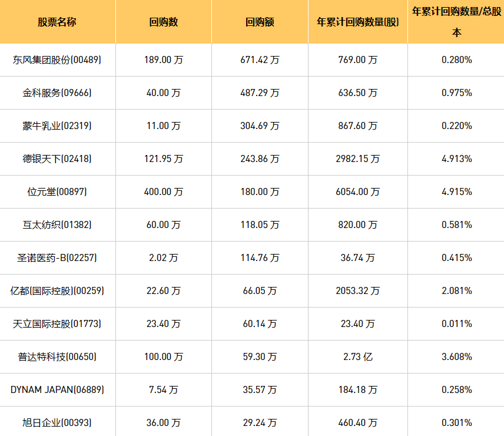504x436 pixels.
Task: Select the 东风集团股份(00489) stock name
Action: point(57,60)
